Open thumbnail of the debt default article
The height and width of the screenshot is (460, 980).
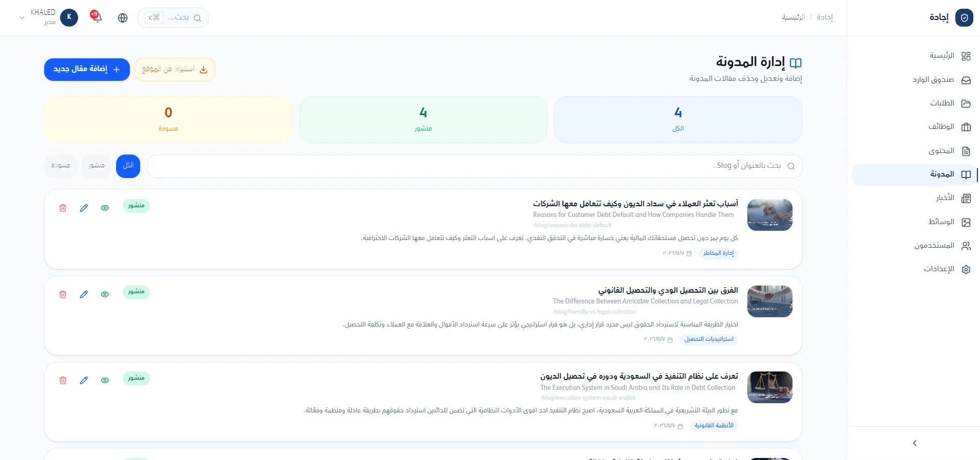point(770,215)
